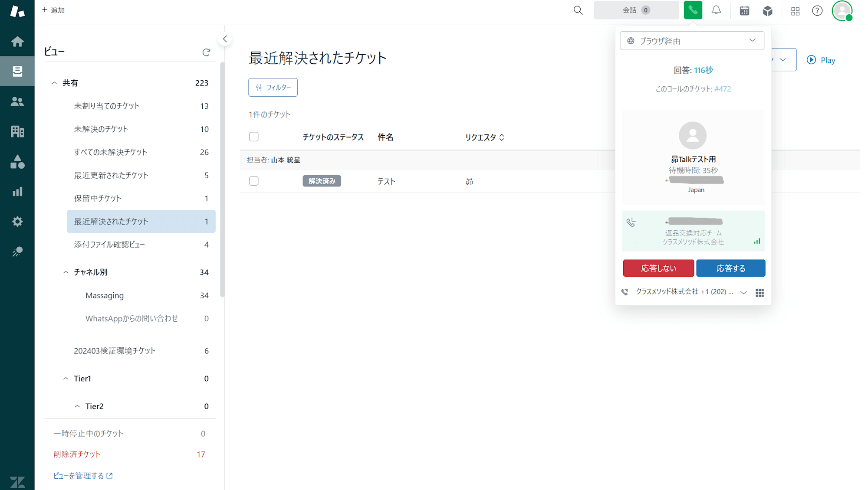Click the views panel scrollbar
The image size is (868, 490).
coord(222,180)
